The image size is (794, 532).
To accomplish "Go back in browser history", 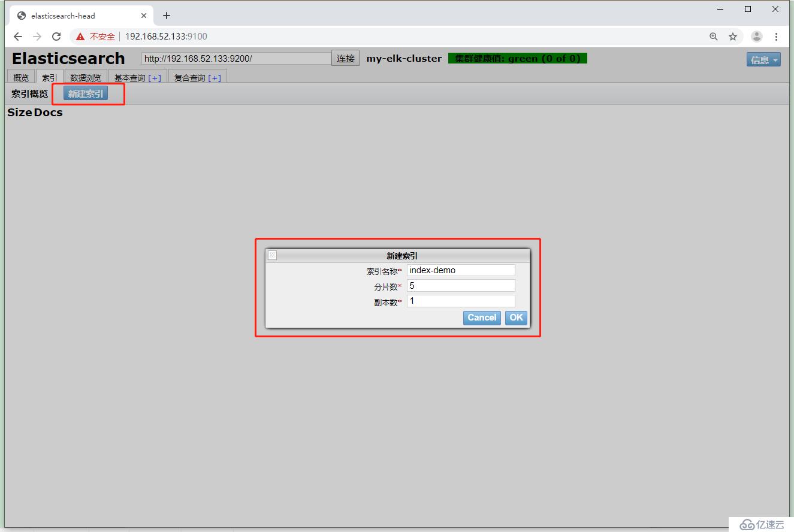I will tap(18, 37).
